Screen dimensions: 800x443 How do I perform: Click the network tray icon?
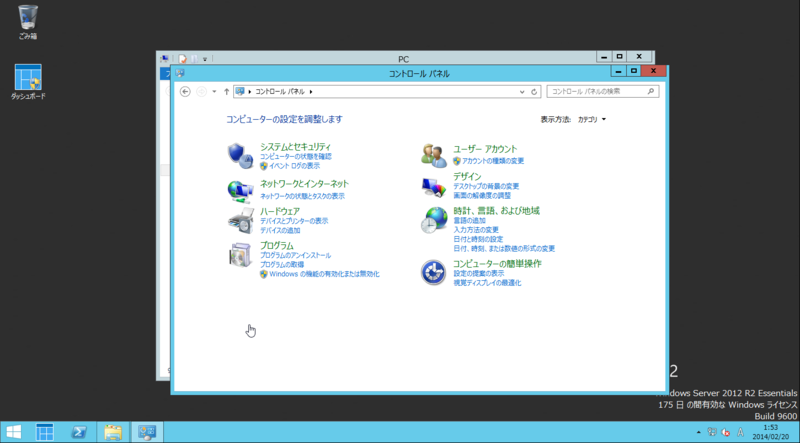(x=712, y=432)
